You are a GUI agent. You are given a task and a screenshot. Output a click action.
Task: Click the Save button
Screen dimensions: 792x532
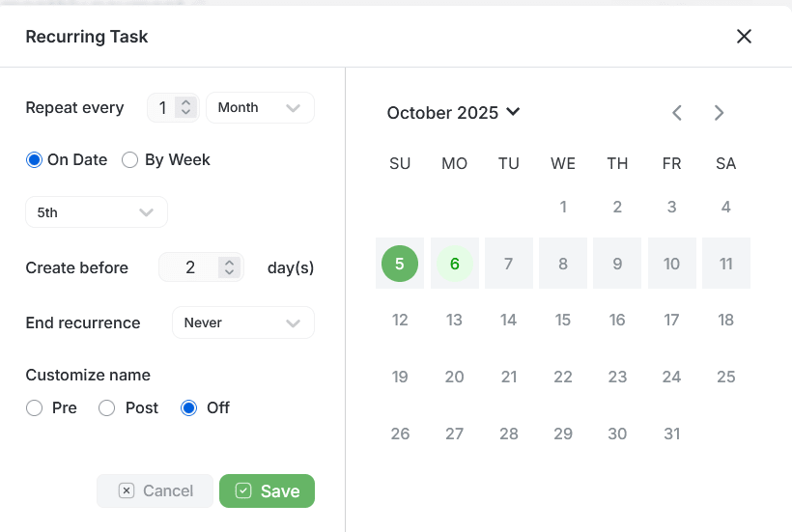267,490
